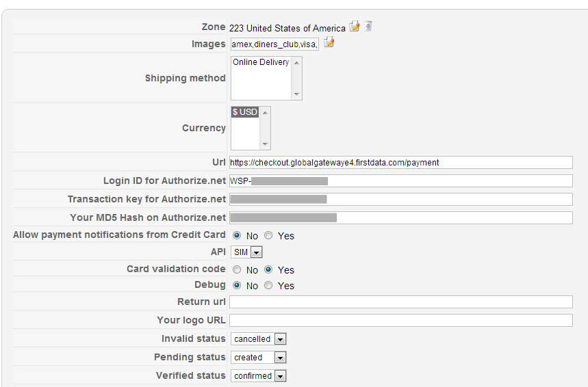
Task: Click the Images text field
Action: click(274, 44)
